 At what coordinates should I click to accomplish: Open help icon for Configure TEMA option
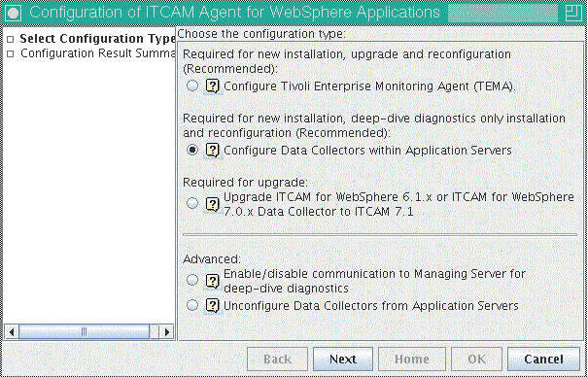[x=213, y=86]
